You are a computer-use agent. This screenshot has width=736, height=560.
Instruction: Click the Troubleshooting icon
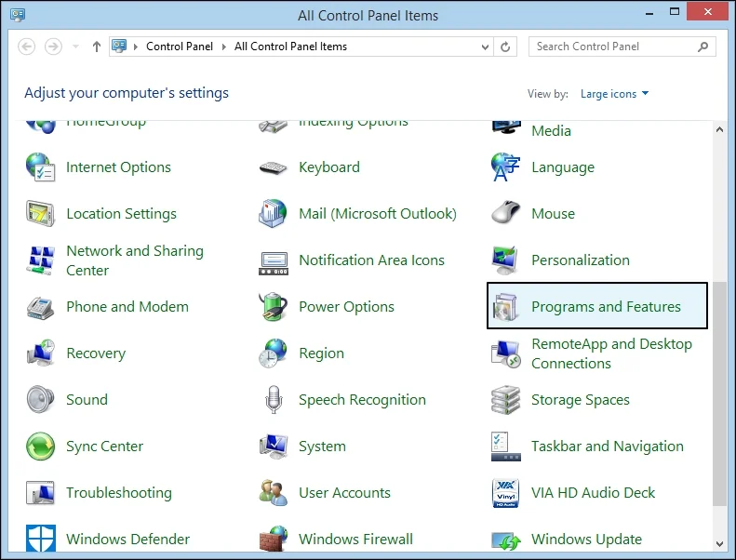(40, 492)
